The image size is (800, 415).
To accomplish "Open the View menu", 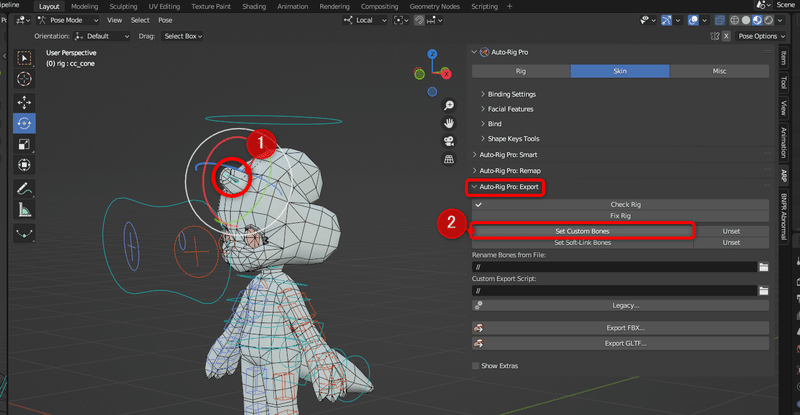I will tap(114, 20).
